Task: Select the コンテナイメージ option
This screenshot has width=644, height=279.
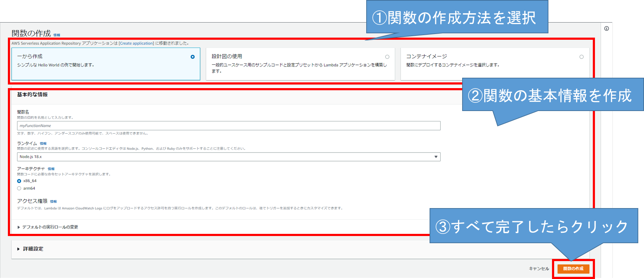Action: tap(495, 64)
